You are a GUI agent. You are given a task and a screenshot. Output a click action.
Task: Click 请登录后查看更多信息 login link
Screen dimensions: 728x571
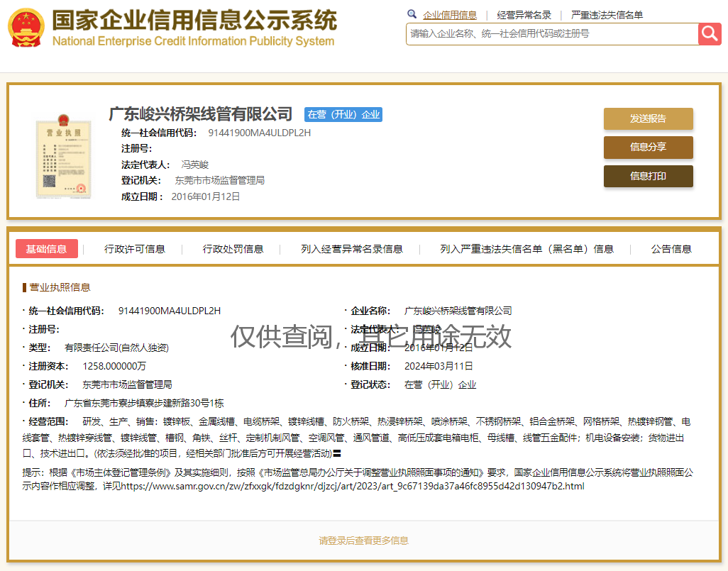point(363,540)
